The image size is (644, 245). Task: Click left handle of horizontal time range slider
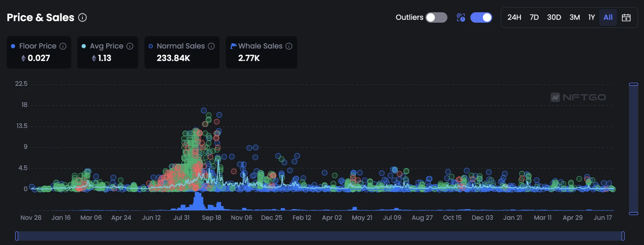coord(17,236)
